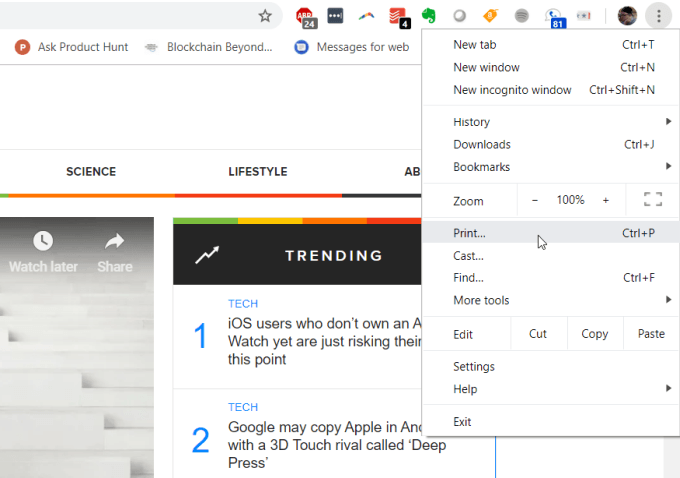Image resolution: width=680 pixels, height=478 pixels.
Task: Click the asterisk card extension icon
Action: click(x=584, y=16)
